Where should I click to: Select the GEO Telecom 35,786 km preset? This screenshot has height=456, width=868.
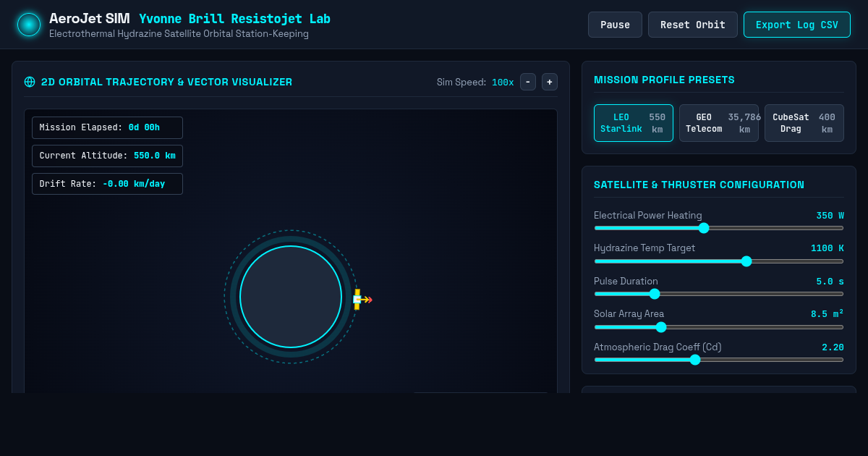[719, 123]
